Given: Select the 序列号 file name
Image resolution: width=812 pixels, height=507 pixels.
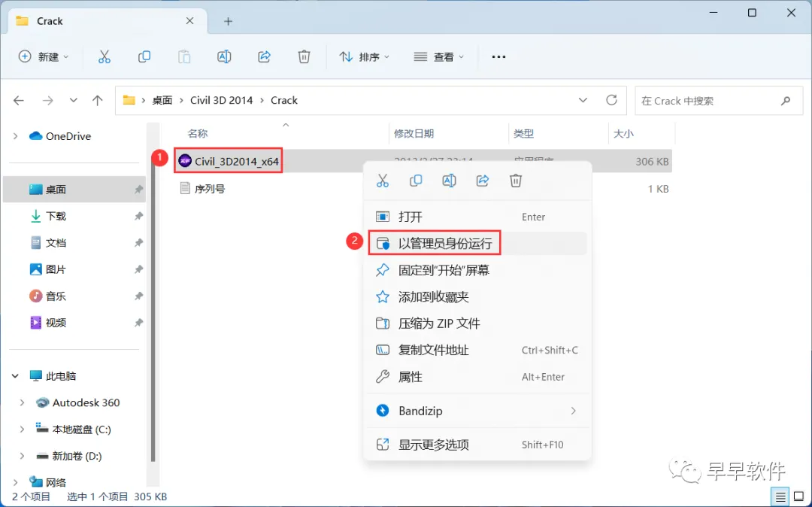Looking at the screenshot, I should coord(209,189).
